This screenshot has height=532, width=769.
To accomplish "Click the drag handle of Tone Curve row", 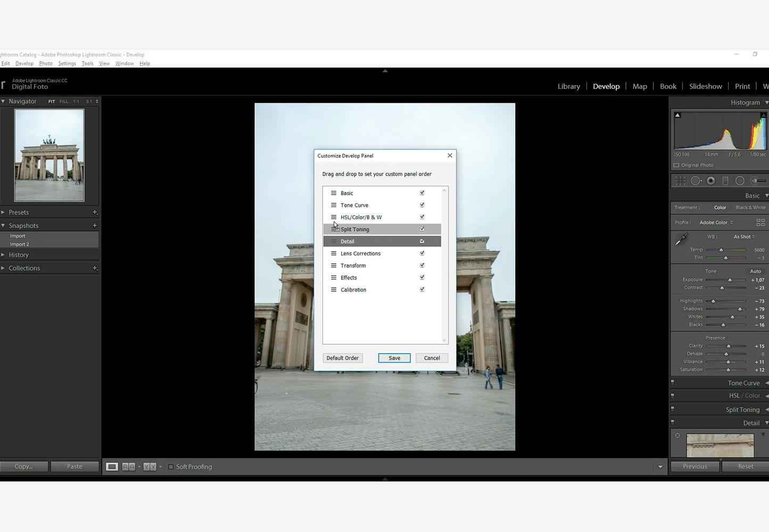I will (x=334, y=205).
